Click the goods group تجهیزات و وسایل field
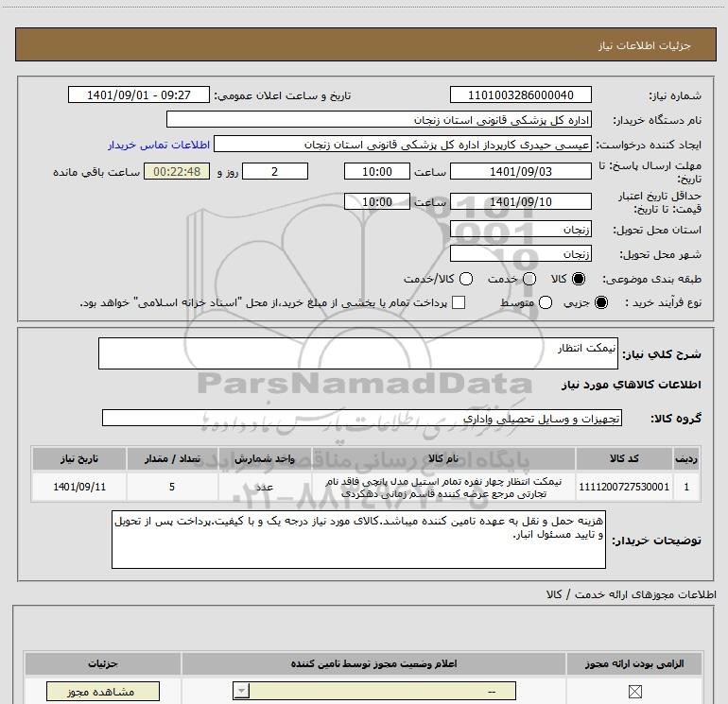This screenshot has width=728, height=704. (362, 418)
